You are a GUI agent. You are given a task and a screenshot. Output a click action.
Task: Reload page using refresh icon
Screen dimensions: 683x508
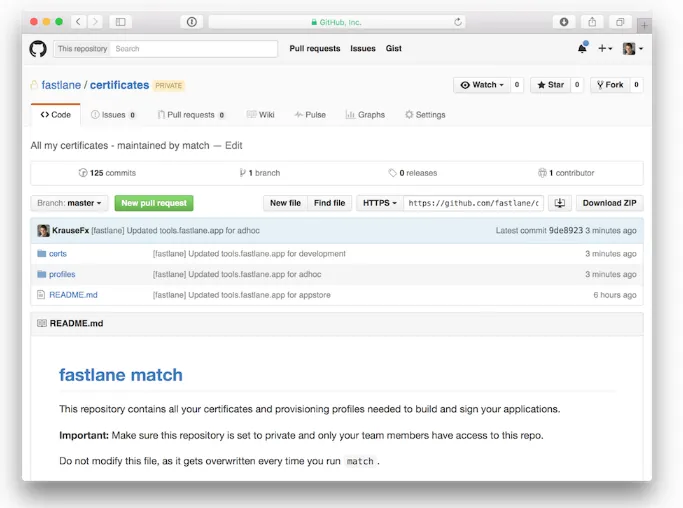458,22
